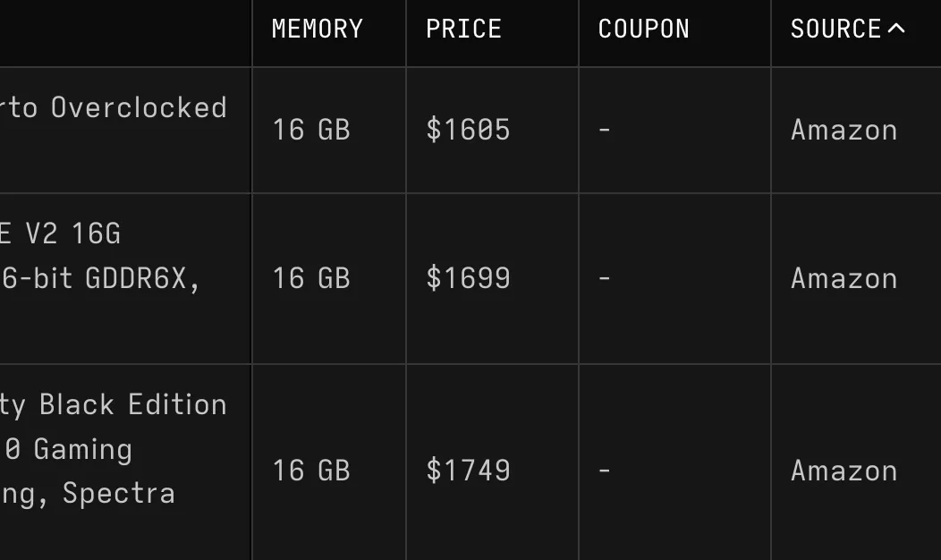Click the coupon dash in $1749 row

(x=605, y=471)
